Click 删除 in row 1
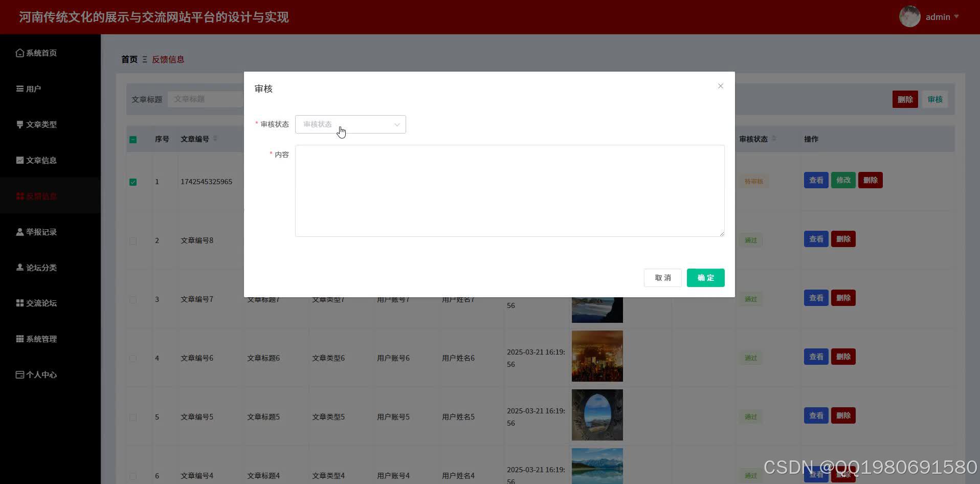This screenshot has height=484, width=980. pyautogui.click(x=870, y=180)
